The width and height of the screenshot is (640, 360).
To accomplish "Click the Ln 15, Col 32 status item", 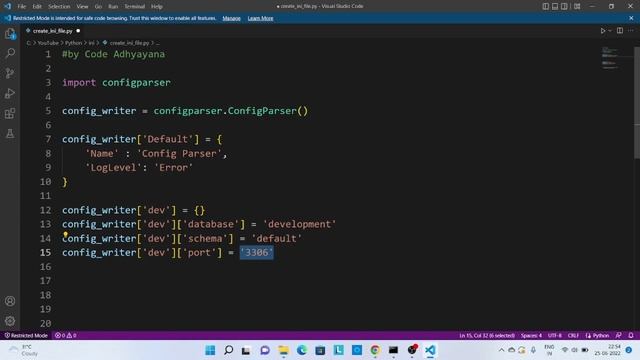I will 487,336.
